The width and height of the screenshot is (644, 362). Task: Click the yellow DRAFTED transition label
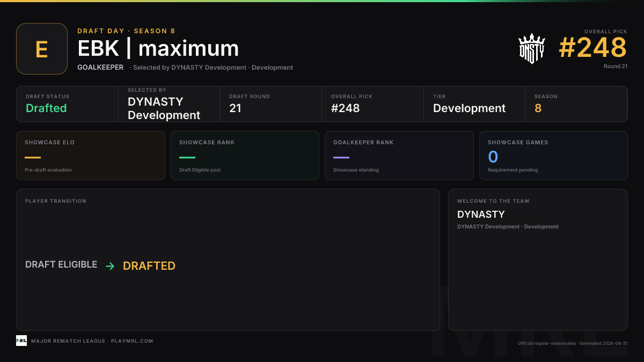point(149,266)
